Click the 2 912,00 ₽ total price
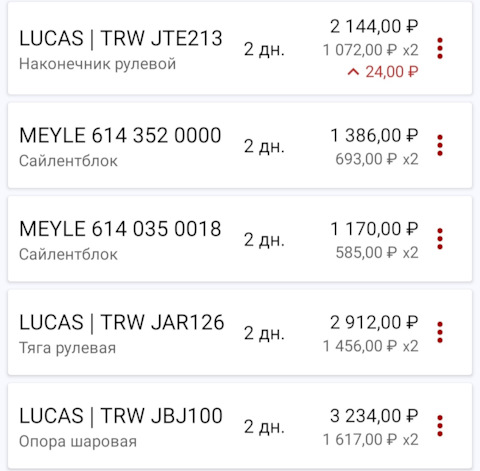The height and width of the screenshot is (471, 480). coord(374,323)
